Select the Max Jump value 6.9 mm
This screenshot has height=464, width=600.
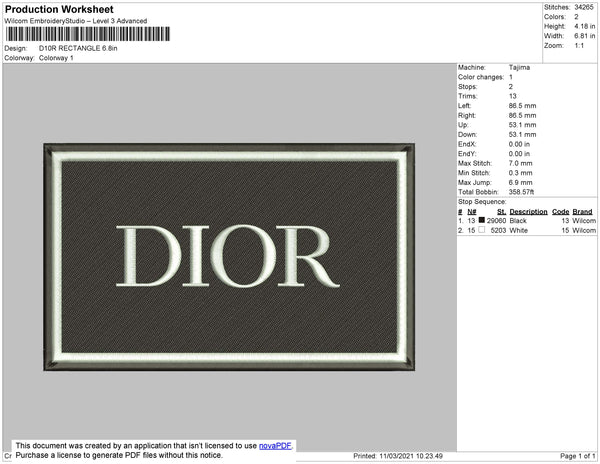(520, 182)
